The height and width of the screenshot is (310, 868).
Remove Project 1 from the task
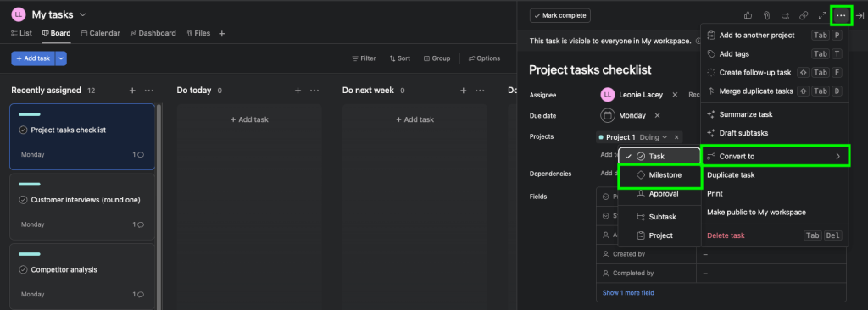point(676,137)
